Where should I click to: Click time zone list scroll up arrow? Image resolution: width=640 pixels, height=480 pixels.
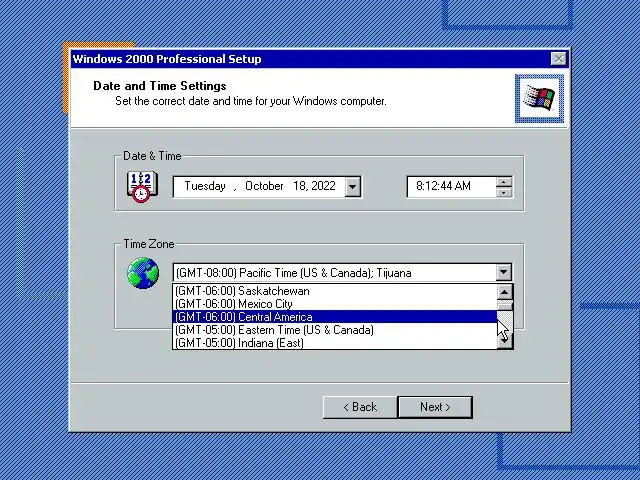(x=505, y=292)
